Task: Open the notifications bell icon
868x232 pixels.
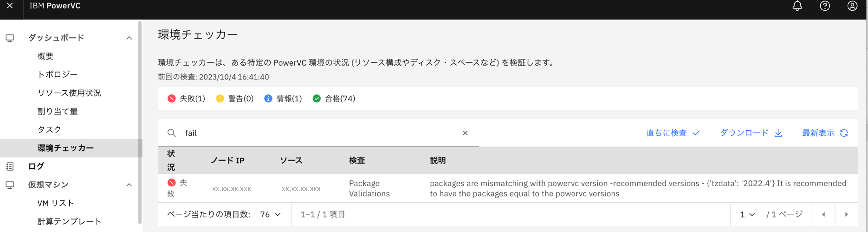Action: click(797, 6)
